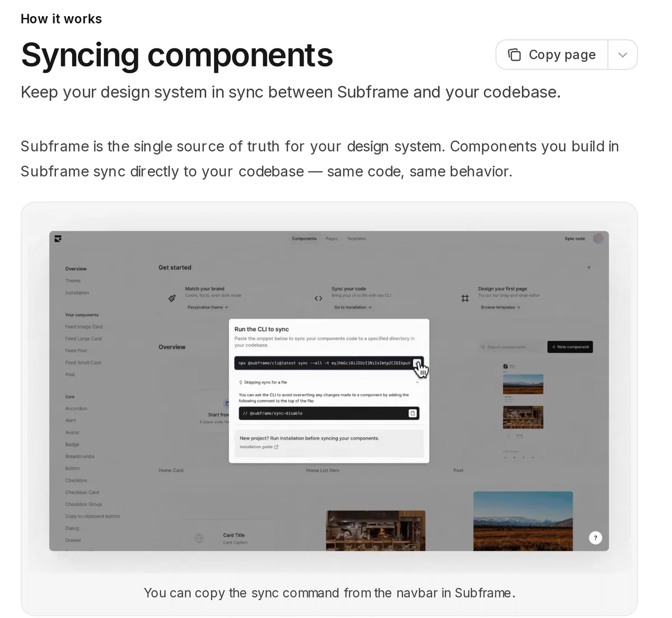This screenshot has width=672, height=618.
Task: Select Checkbox Card in the Core list
Action: click(x=82, y=493)
